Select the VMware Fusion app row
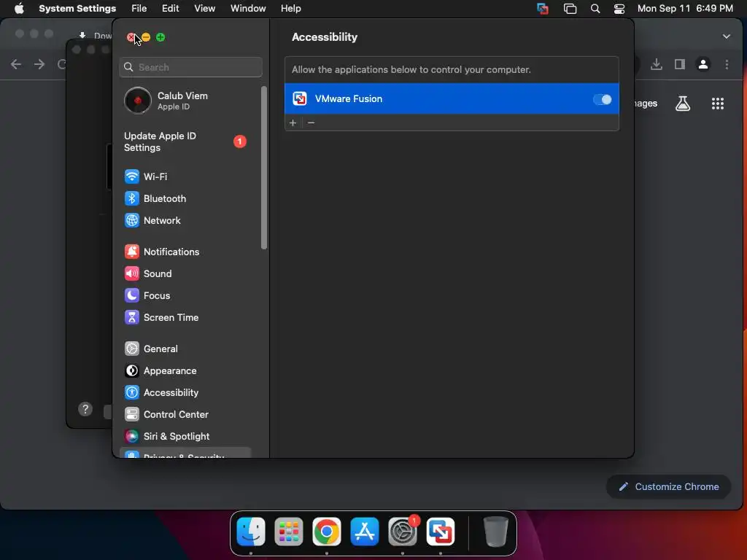This screenshot has height=560, width=747. [x=452, y=99]
